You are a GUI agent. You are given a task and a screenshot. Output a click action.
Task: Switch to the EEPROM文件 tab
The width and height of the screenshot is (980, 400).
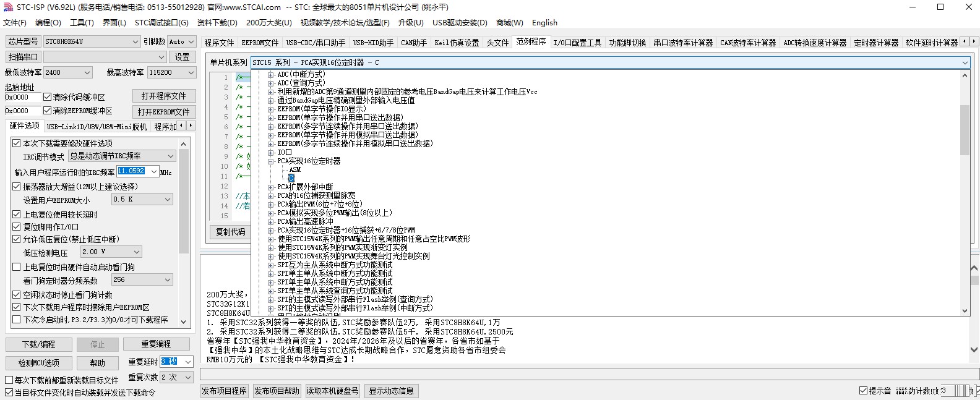pyautogui.click(x=260, y=43)
